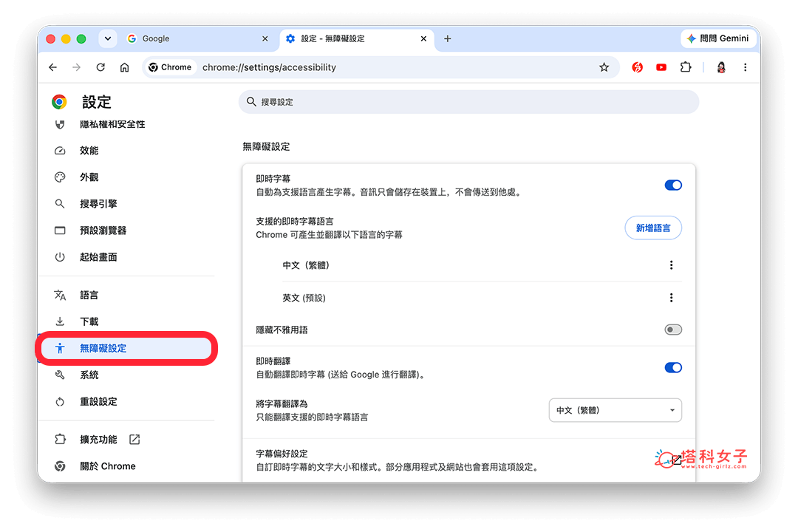Click the 英文 (預設) language row text
The width and height of the screenshot is (798, 532).
pyautogui.click(x=304, y=298)
